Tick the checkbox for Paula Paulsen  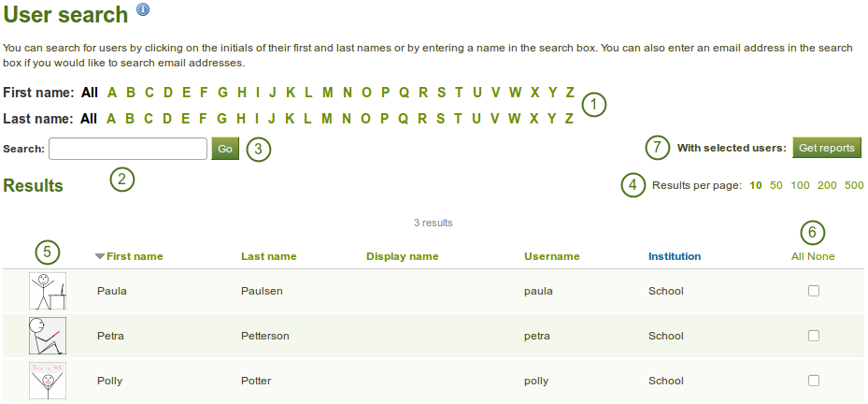(814, 291)
